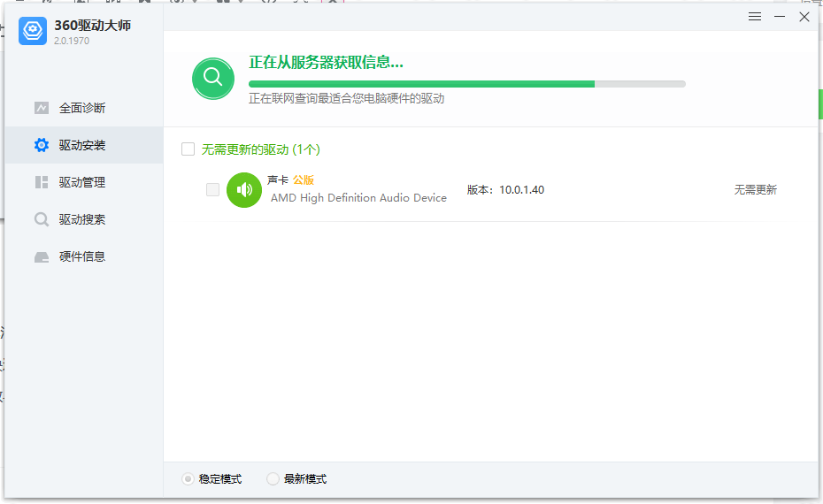Open the 全面诊断 section

point(84,108)
